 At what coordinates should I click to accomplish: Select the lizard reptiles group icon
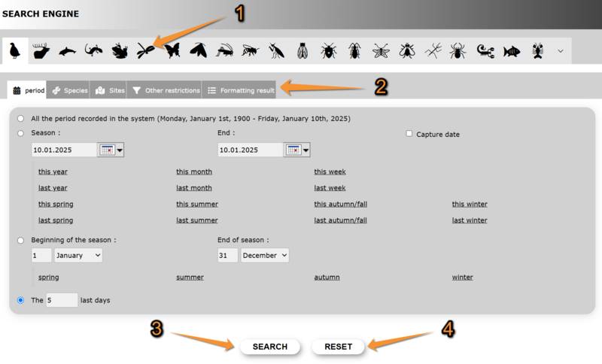(93, 50)
